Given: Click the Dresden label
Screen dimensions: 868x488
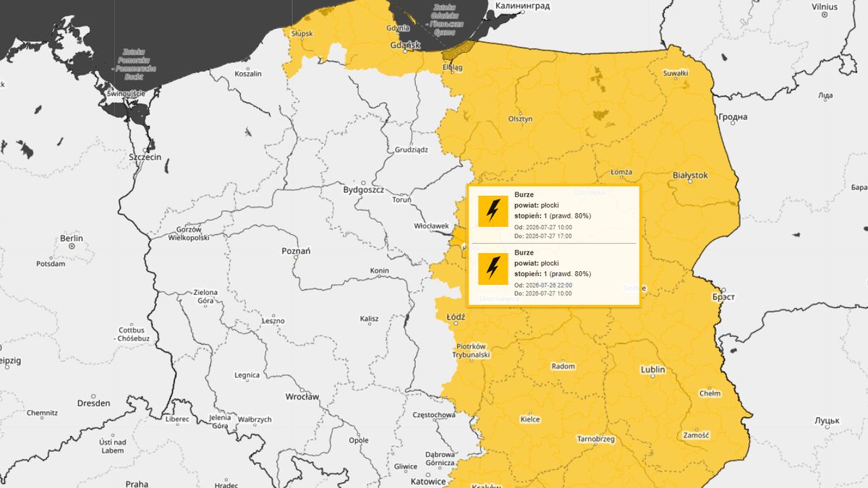Looking at the screenshot, I should pos(93,403).
